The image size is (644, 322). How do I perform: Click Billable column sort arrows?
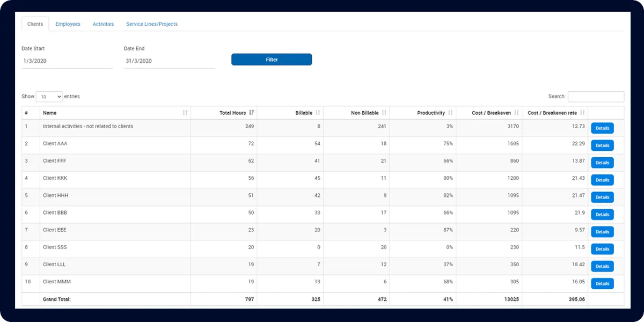(318, 113)
